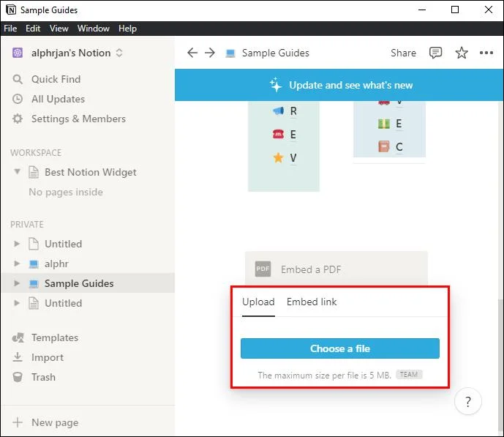
Task: Expand Sample Guides in sidebar
Action: point(17,283)
